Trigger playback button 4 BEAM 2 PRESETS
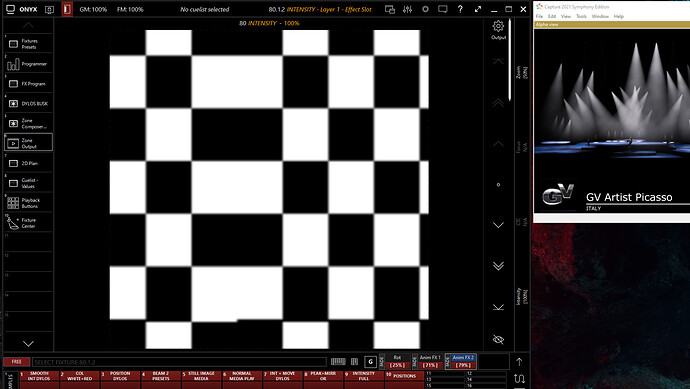690x389 pixels. tap(161, 379)
